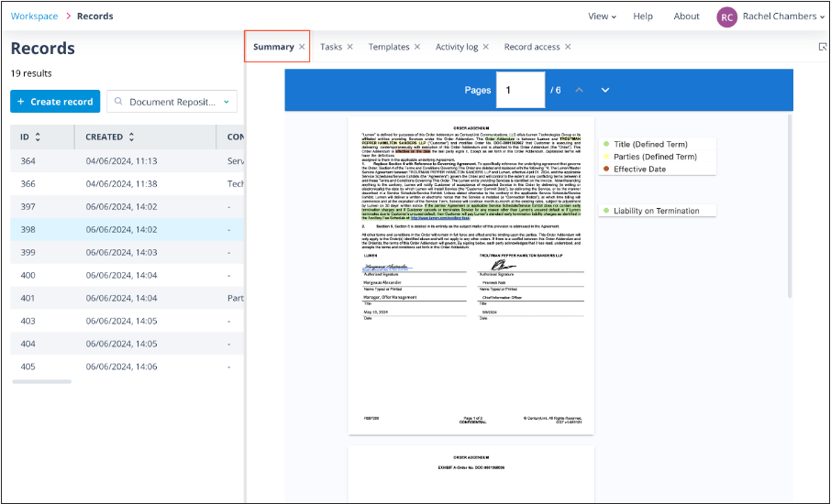Click created date 04/06/2024, 11:38

(x=121, y=184)
